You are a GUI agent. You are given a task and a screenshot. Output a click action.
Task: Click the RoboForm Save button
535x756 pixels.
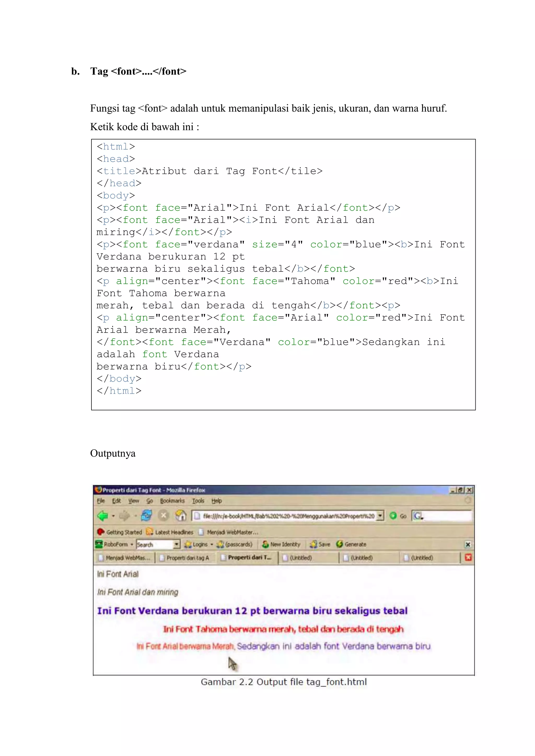(320, 545)
